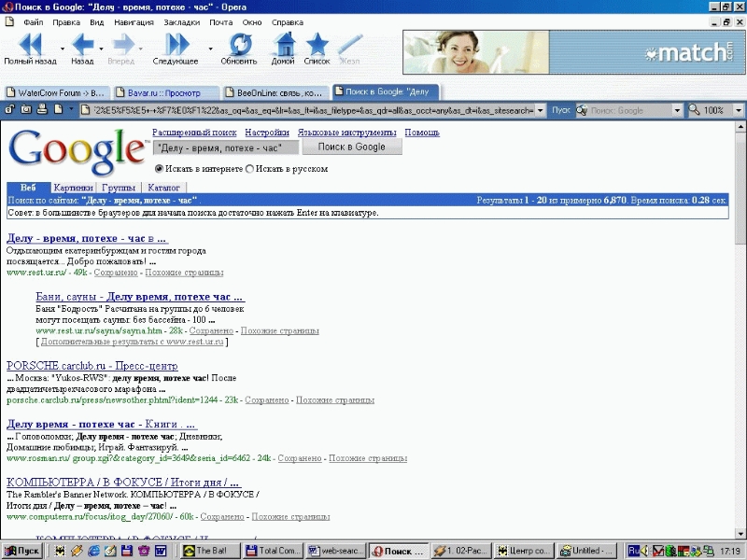The width and height of the screenshot is (747, 560).
Task: Click the Fast Forward (Следующее) icon
Action: (x=176, y=45)
